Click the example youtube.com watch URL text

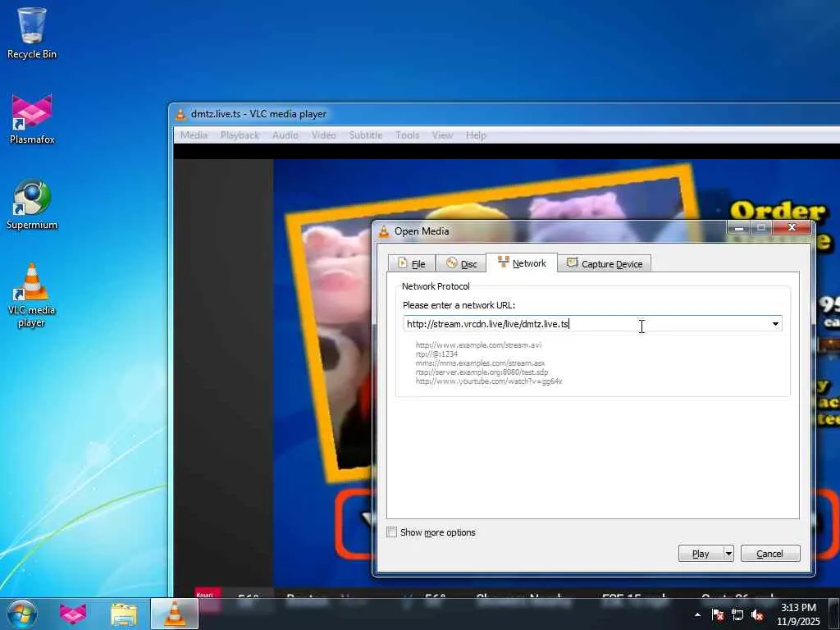point(489,381)
